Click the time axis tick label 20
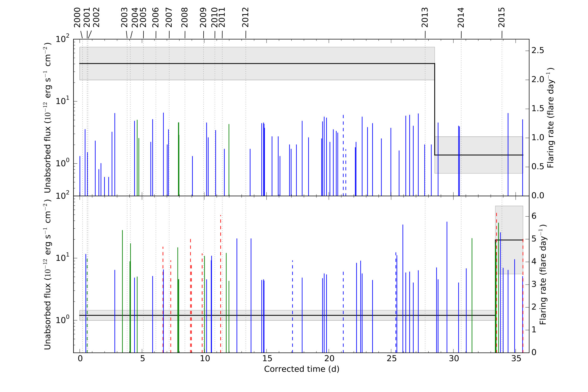This screenshot has height=392, width=588. [x=329, y=359]
